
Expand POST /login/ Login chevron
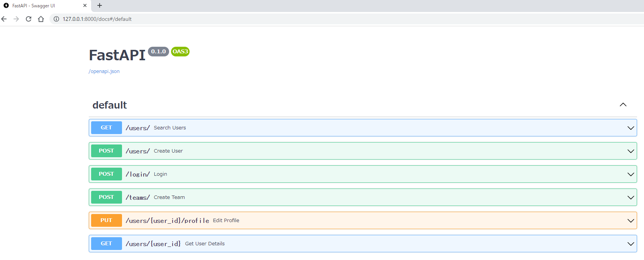631,174
